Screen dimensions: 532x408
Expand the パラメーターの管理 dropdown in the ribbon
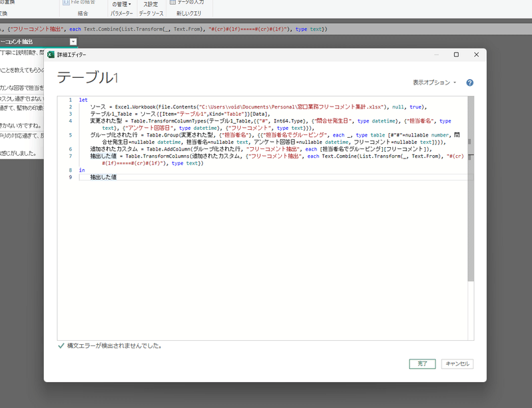click(x=122, y=5)
